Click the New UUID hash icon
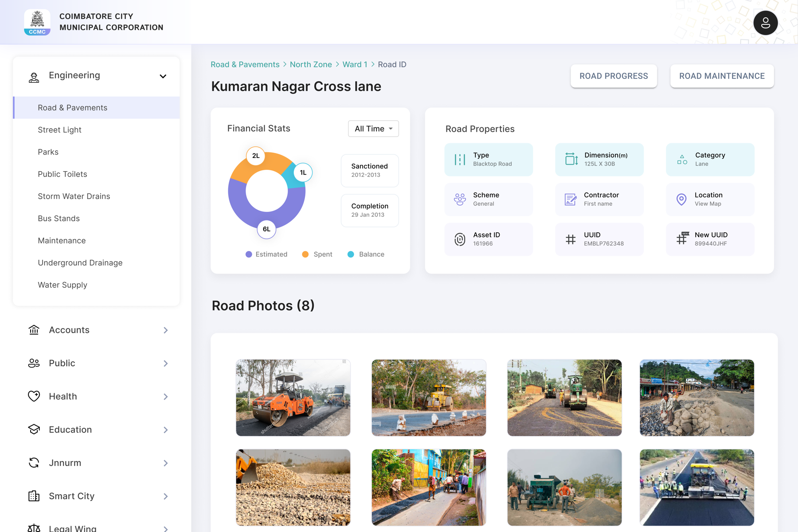This screenshot has height=532, width=798. click(x=682, y=239)
